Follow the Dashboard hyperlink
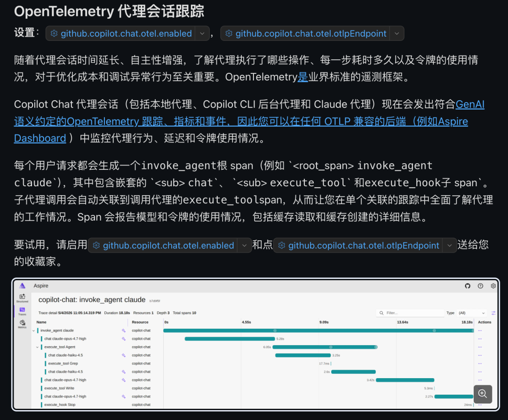The width and height of the screenshot is (508, 420). click(40, 138)
